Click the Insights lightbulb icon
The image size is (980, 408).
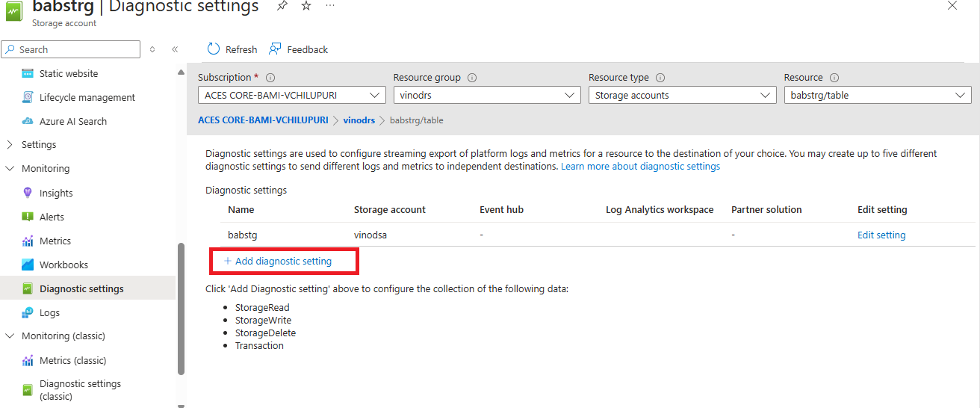(x=28, y=193)
